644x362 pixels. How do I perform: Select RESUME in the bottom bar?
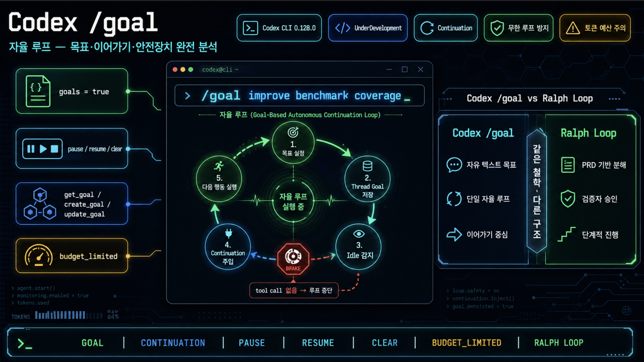(318, 343)
